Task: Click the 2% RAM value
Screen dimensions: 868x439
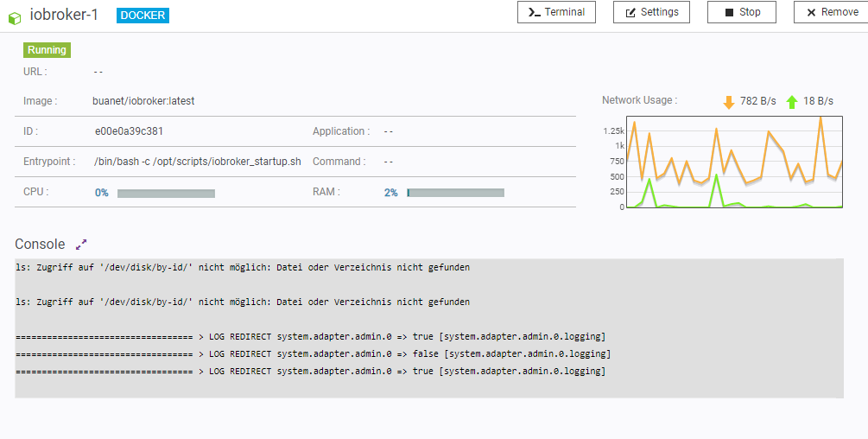Action: 391,193
